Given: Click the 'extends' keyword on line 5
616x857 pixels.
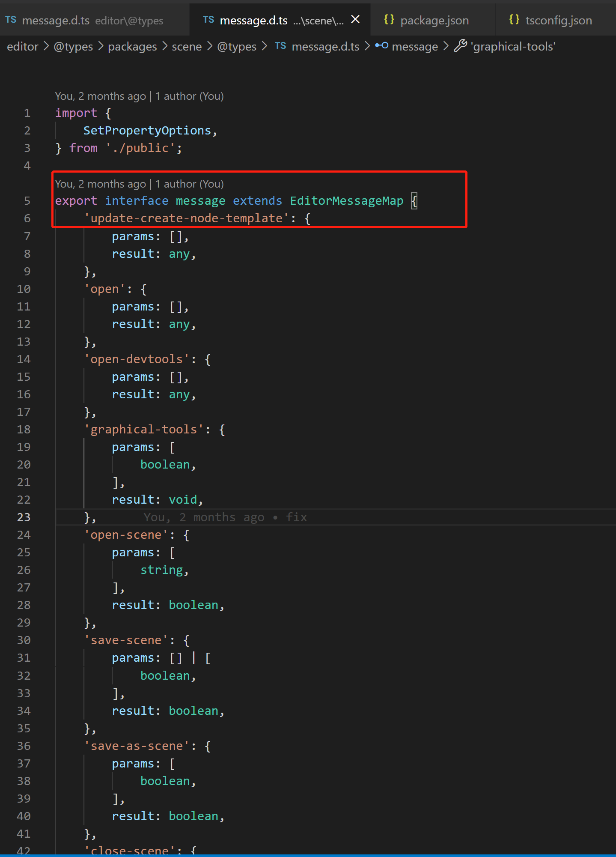Looking at the screenshot, I should (257, 201).
